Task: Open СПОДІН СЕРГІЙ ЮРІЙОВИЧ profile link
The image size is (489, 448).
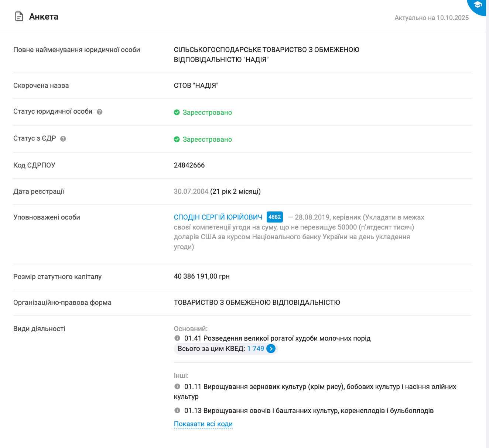Action: (218, 217)
